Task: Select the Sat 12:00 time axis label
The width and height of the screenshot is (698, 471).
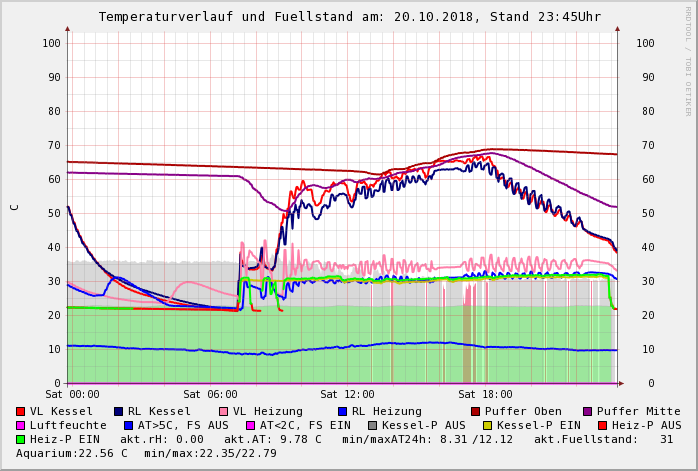Action: pos(347,395)
